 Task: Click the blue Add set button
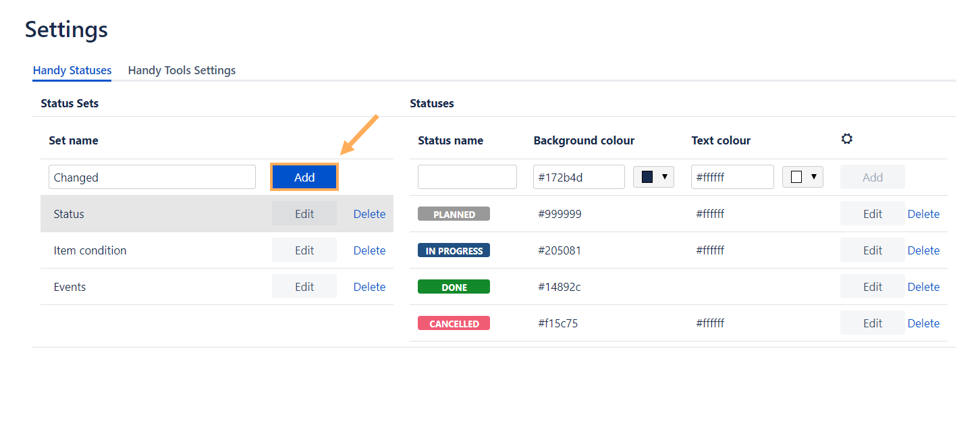[304, 178]
